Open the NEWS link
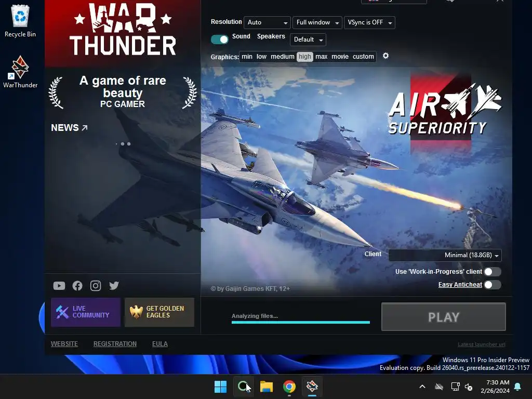The width and height of the screenshot is (532, 399). 69,128
